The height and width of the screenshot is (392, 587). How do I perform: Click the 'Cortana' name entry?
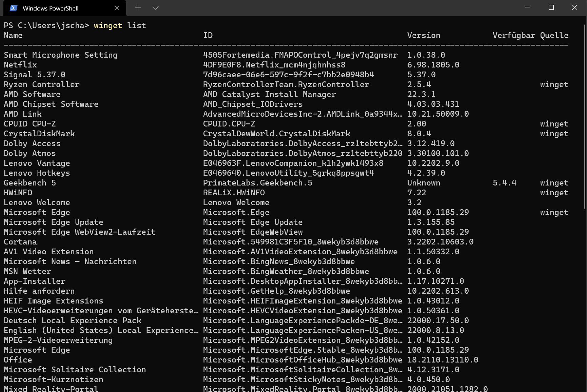click(20, 242)
